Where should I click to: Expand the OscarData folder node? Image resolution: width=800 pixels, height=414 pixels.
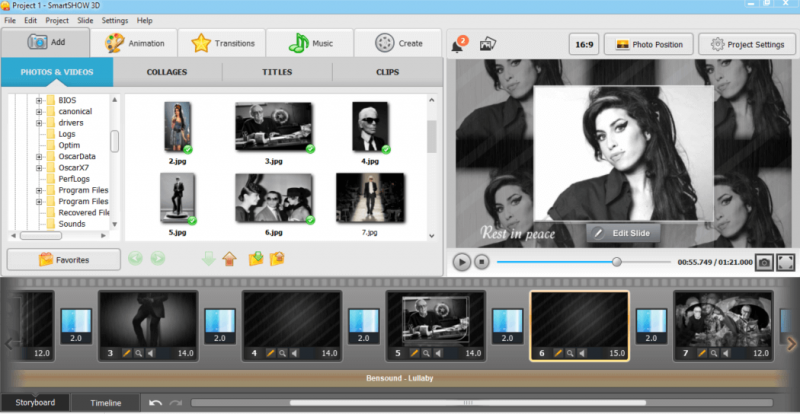39,156
